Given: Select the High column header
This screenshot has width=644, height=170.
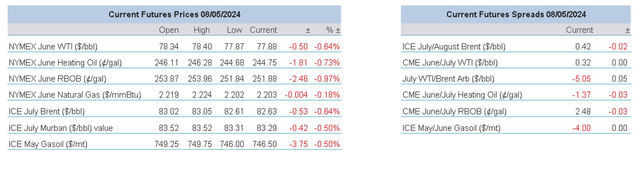Looking at the screenshot, I should (201, 30).
